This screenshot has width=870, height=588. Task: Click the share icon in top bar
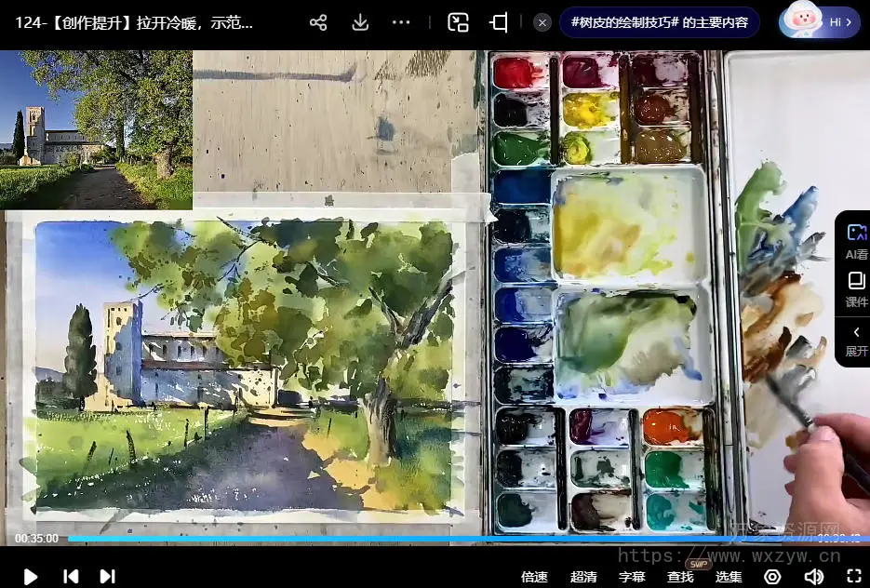tap(318, 22)
